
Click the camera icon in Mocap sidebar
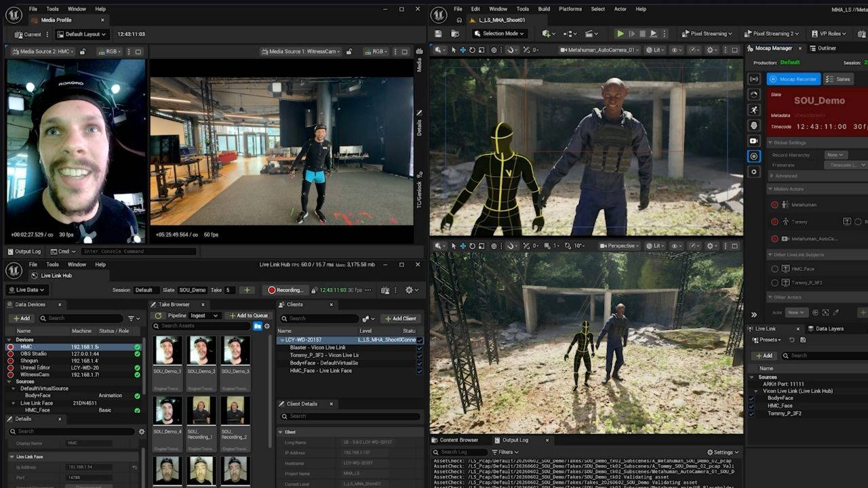coord(753,140)
